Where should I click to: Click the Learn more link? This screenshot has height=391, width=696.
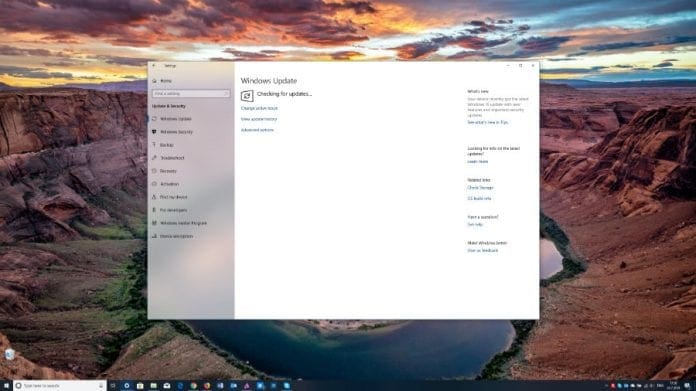click(x=478, y=162)
